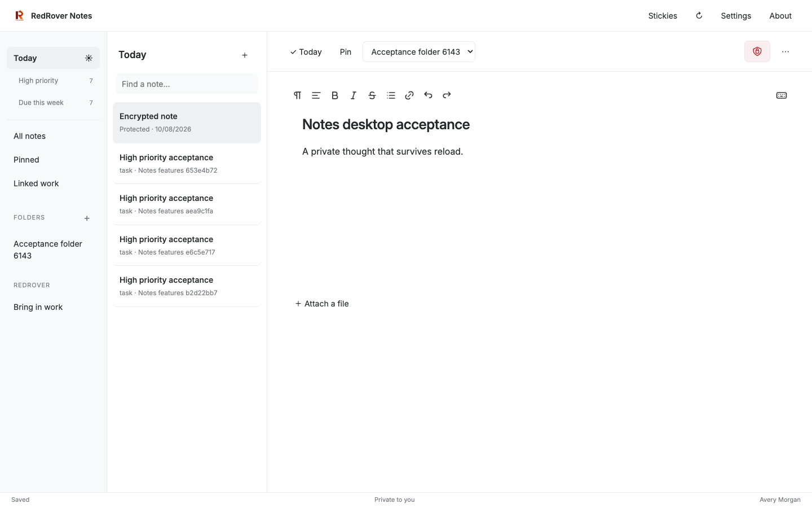Click the Notes desktop acceptance title
812x508 pixels.
386,124
